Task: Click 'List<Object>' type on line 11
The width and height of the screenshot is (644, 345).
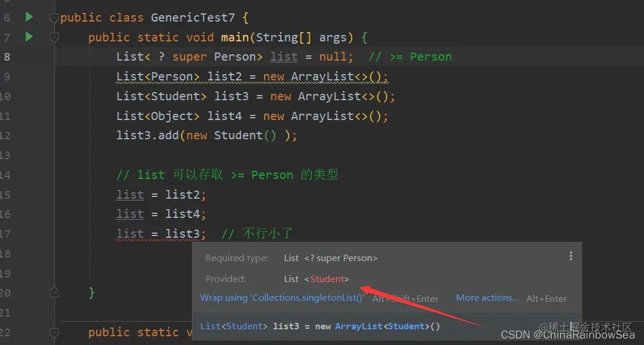Action: click(x=157, y=116)
